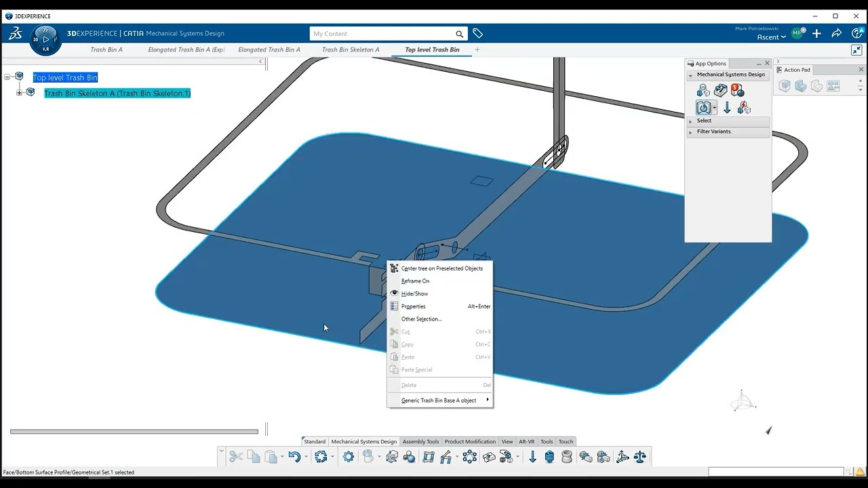Image resolution: width=868 pixels, height=488 pixels.
Task: Click the plus add icon in top bar
Action: (816, 33)
